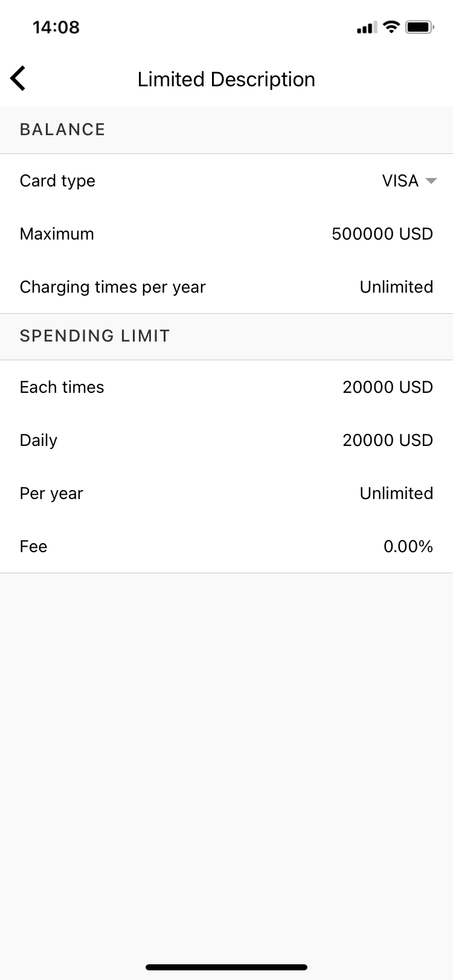This screenshot has width=453, height=980.
Task: Click the battery status icon
Action: (420, 27)
